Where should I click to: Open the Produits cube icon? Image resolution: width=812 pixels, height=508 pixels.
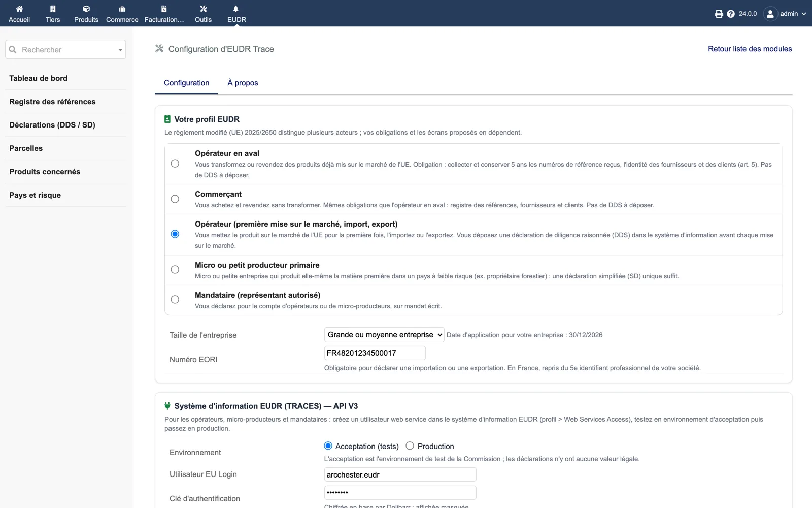86,9
